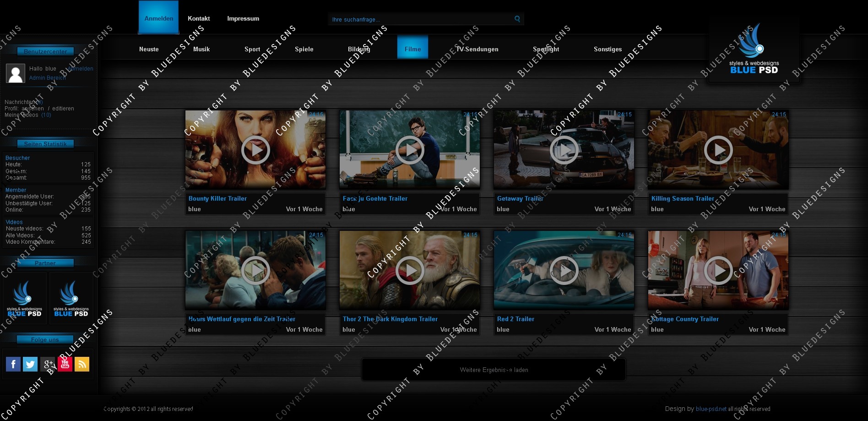Screen dimensions: 868x421
Task: Select the Musik category
Action: pos(201,49)
